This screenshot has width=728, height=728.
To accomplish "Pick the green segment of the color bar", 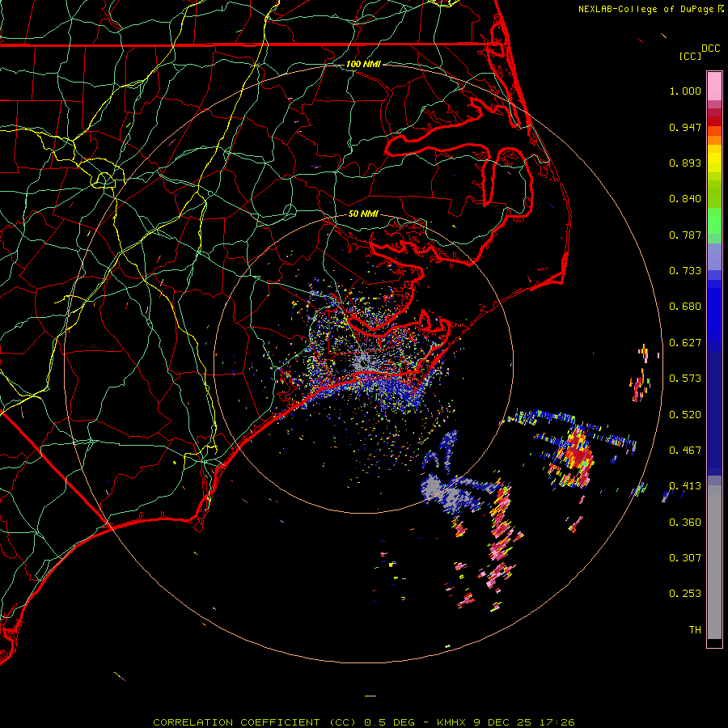I will pyautogui.click(x=714, y=221).
